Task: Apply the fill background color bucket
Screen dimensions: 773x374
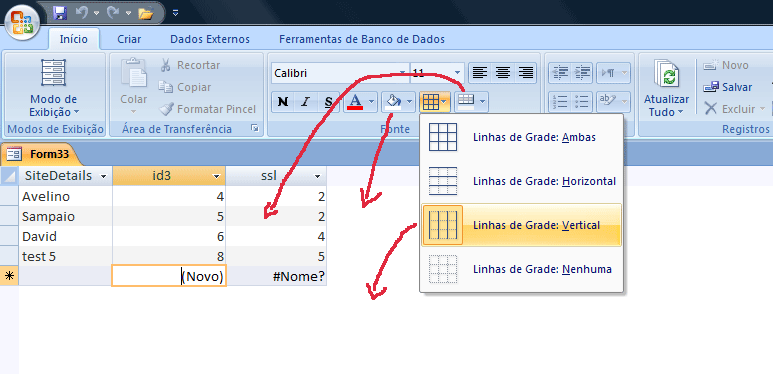Action: (393, 102)
